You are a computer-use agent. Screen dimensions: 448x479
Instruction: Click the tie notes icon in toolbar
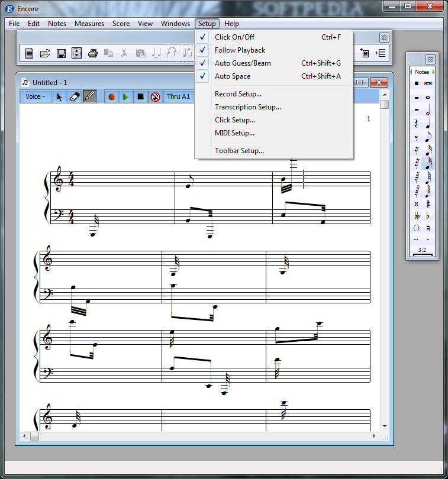(x=156, y=53)
